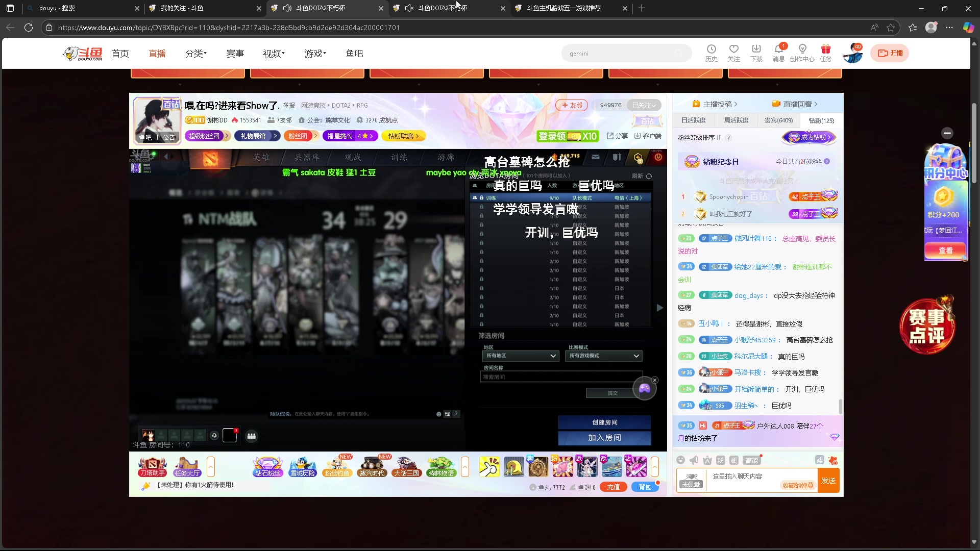Go to 直播 in the navigation

(157, 53)
